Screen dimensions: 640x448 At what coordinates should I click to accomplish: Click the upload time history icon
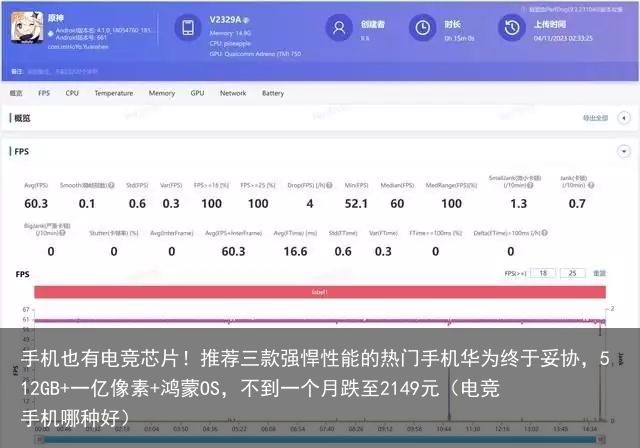pyautogui.click(x=511, y=27)
